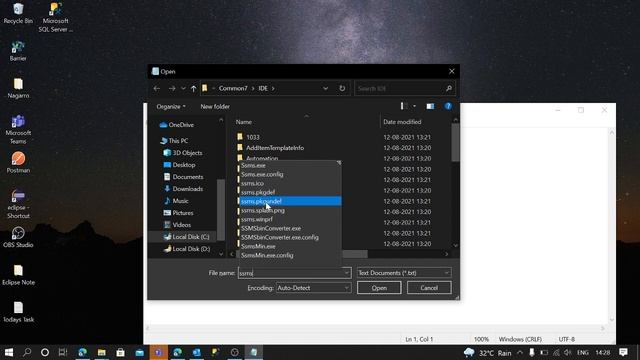Open Desktop in navigation pane

coord(180,165)
